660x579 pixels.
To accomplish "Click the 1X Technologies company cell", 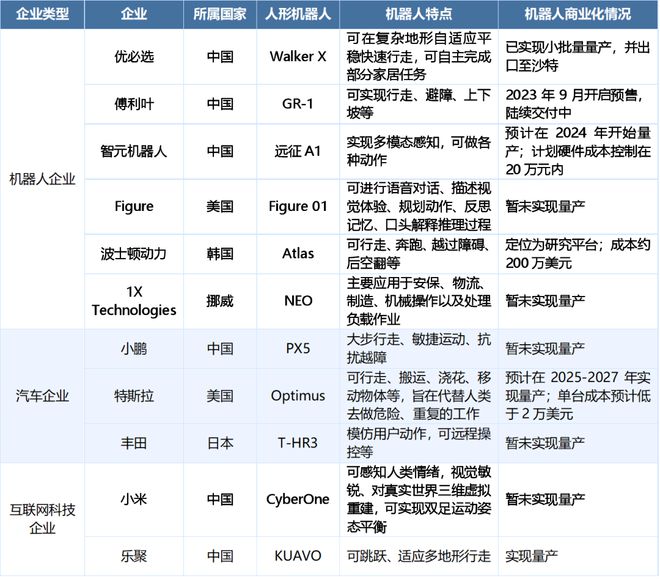I will click(x=134, y=301).
